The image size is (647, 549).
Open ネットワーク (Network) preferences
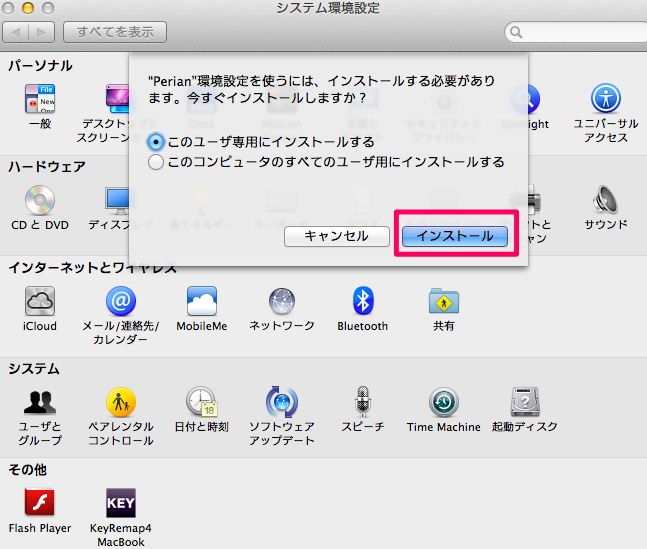282,301
